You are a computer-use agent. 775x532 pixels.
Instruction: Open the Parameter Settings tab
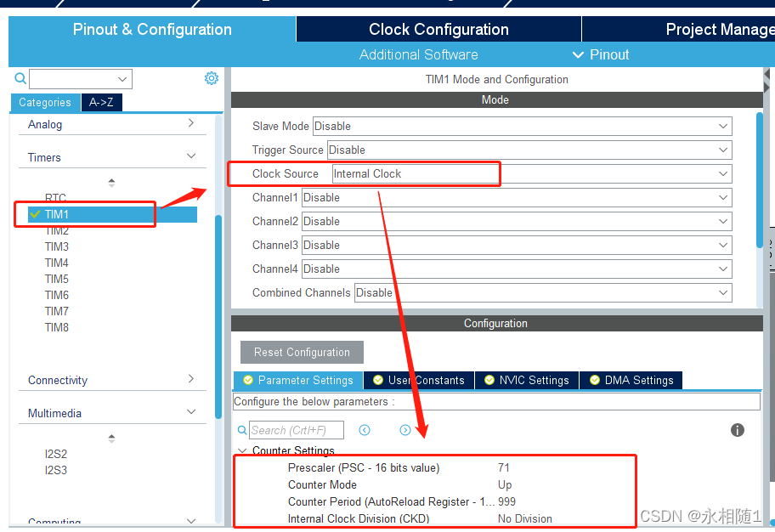point(298,380)
